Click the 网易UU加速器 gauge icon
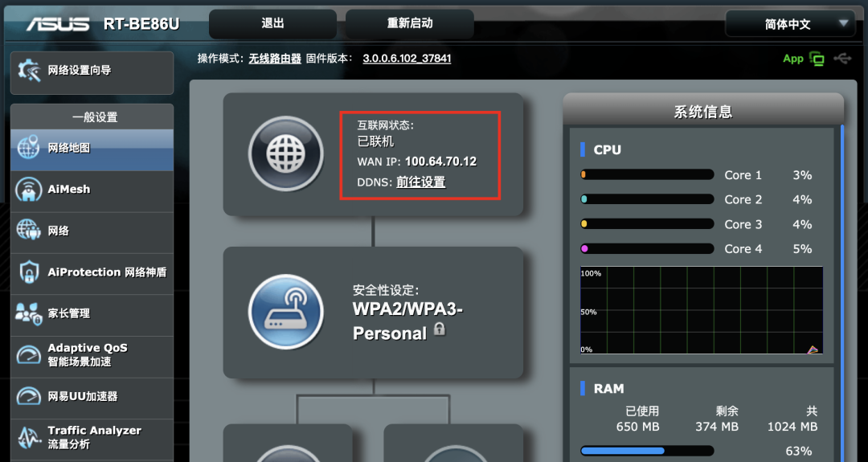 (x=28, y=396)
